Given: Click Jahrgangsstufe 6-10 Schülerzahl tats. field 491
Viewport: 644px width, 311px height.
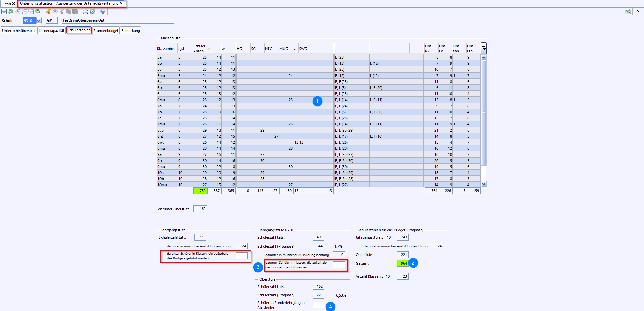Looking at the screenshot, I should click(318, 237).
